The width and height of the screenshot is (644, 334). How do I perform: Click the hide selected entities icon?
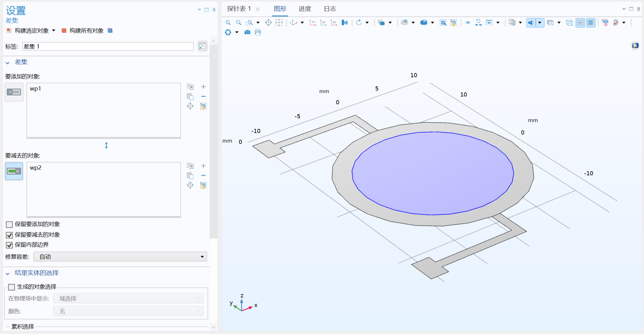pos(468,22)
